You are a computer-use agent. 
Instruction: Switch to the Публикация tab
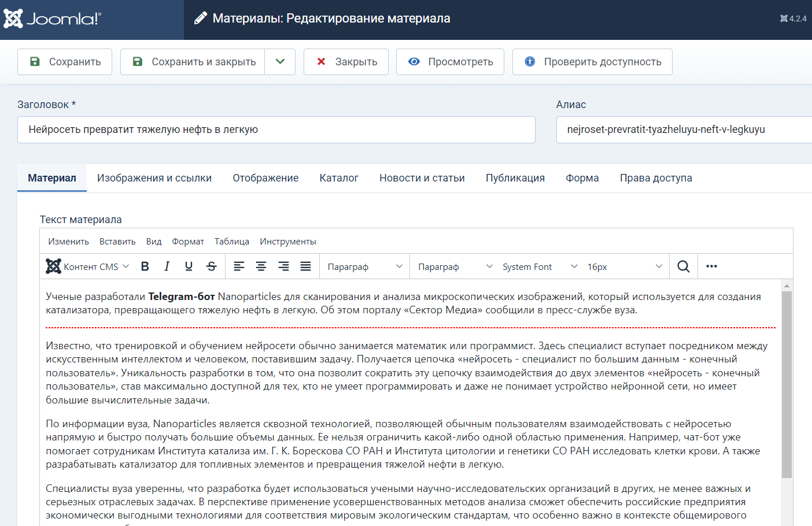click(515, 178)
